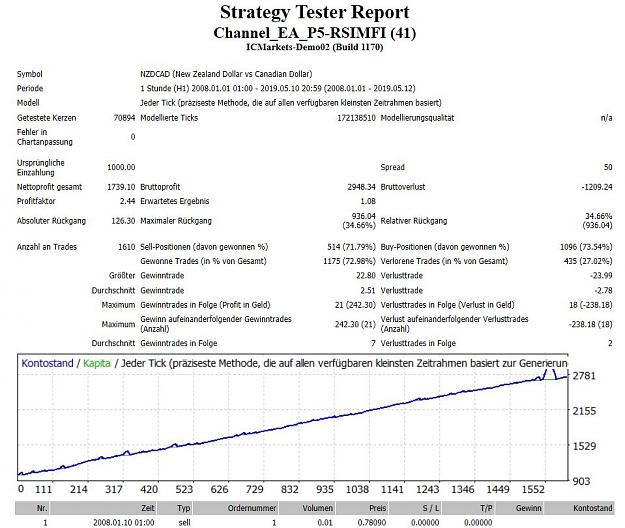Image resolution: width=625 pixels, height=528 pixels.
Task: Click the 'Bruttoverlust' label
Action: [403, 187]
